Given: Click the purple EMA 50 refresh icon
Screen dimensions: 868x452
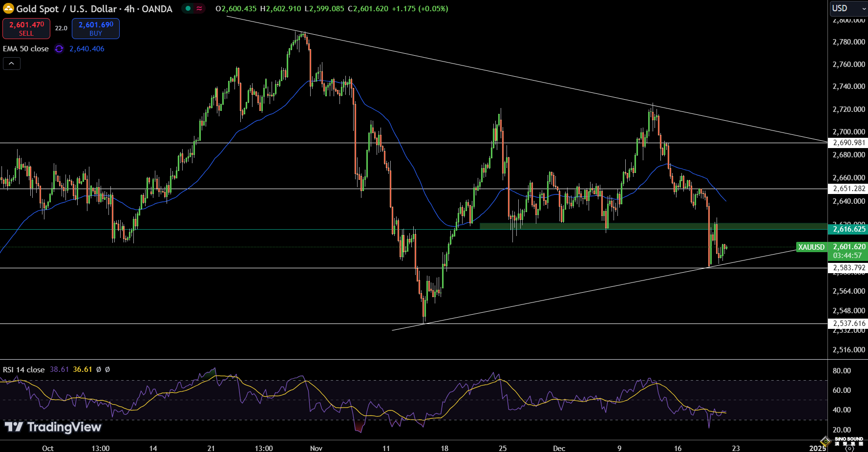Looking at the screenshot, I should pos(59,49).
